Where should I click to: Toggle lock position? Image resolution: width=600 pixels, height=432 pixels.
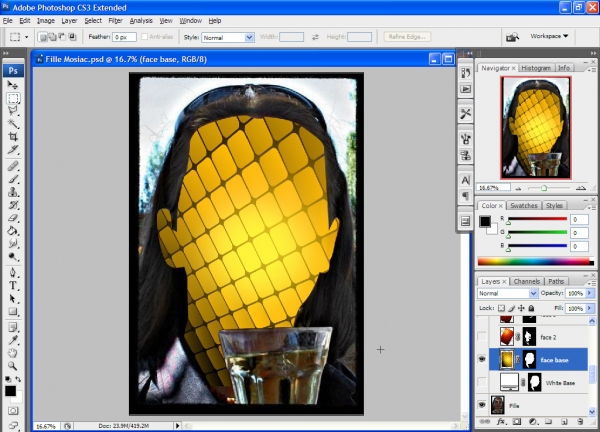coord(521,308)
